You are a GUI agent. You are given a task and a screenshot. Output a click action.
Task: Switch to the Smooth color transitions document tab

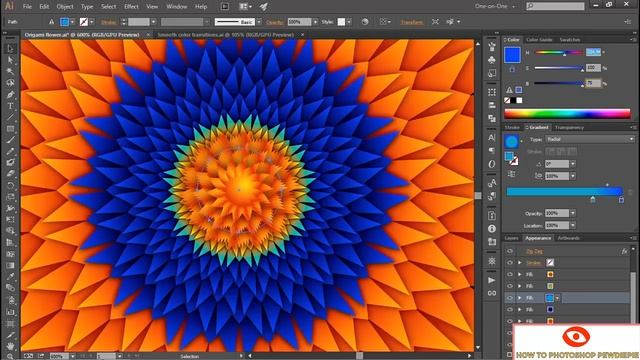(x=226, y=35)
